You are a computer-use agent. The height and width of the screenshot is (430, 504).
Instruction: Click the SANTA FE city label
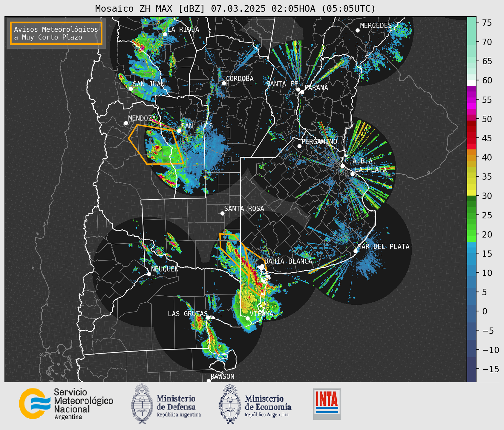pyautogui.click(x=282, y=84)
